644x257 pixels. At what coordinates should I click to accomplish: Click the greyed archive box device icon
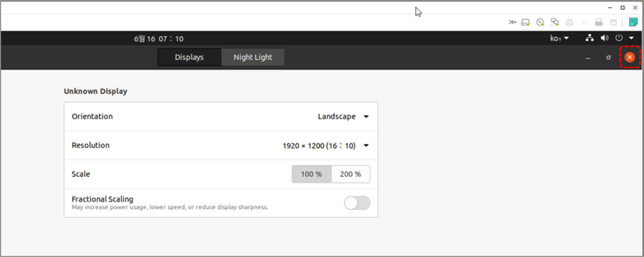pyautogui.click(x=613, y=22)
